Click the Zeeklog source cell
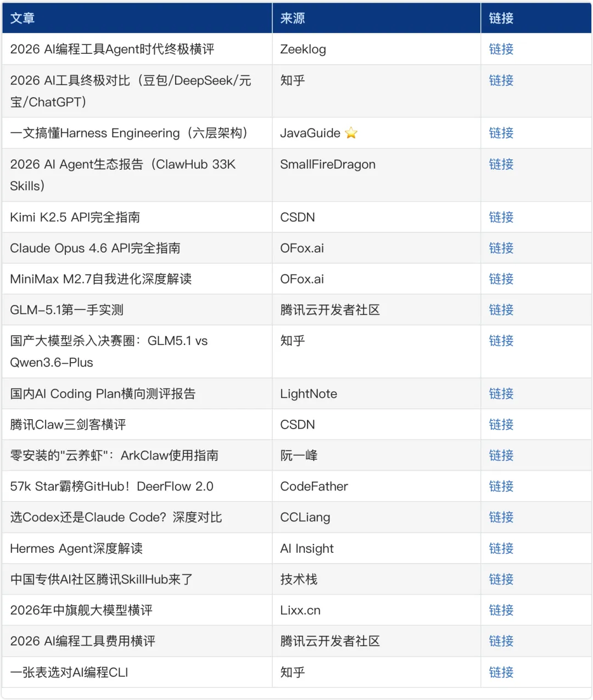Image resolution: width=593 pixels, height=700 pixels. (x=376, y=49)
